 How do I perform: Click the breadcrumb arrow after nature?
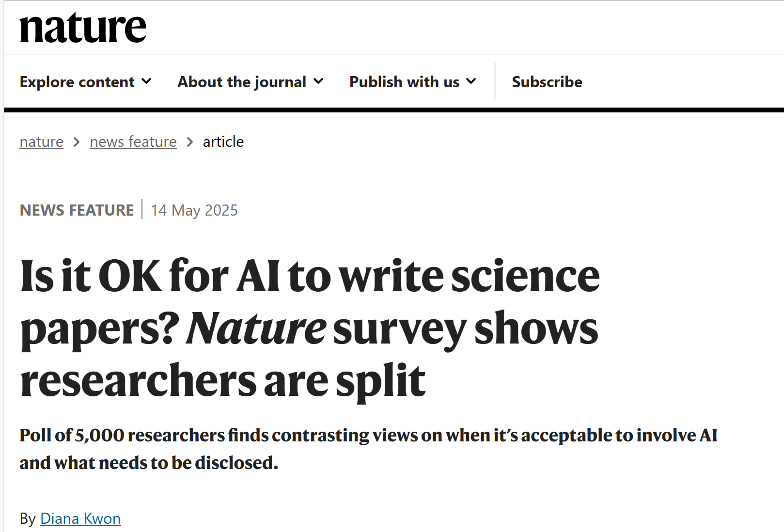(x=77, y=142)
